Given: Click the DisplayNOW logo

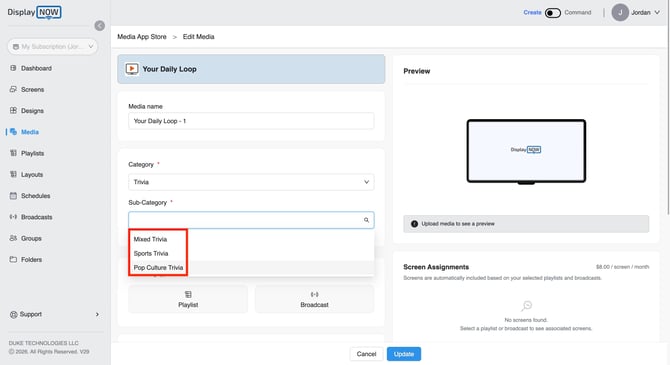Looking at the screenshot, I should pyautogui.click(x=34, y=12).
